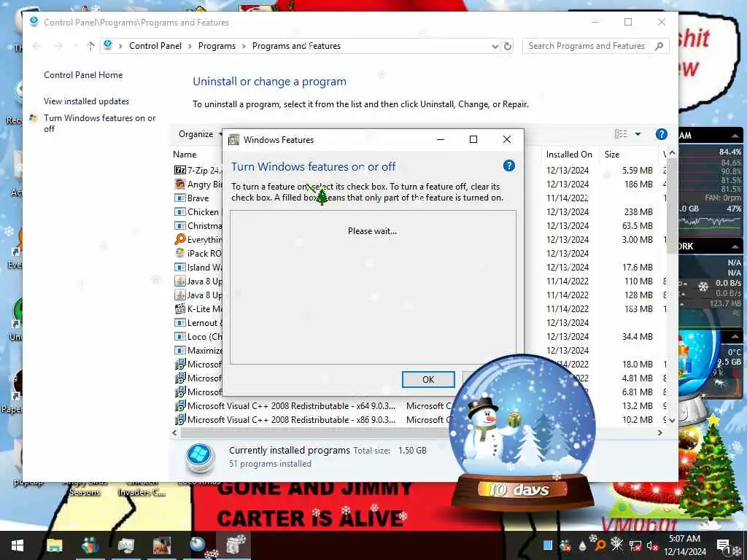
Task: Expand the address bar history dropdown
Action: pos(495,46)
